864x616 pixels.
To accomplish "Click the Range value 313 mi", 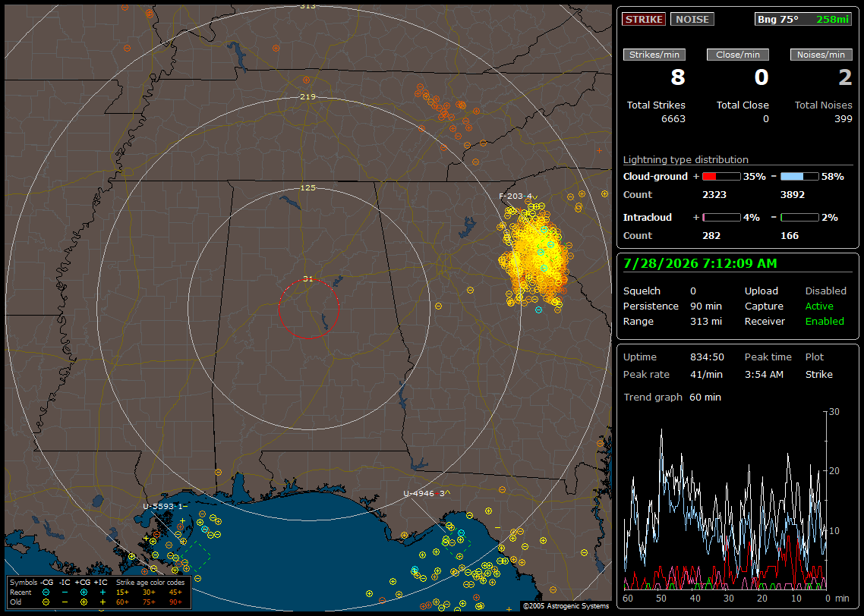I will pyautogui.click(x=706, y=322).
